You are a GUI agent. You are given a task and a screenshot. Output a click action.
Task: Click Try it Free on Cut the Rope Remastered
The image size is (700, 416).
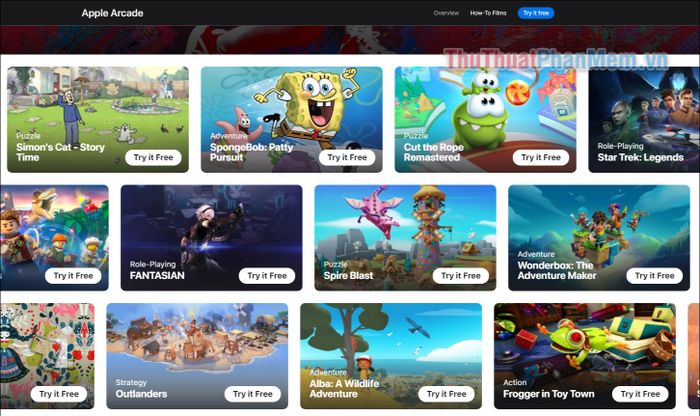click(541, 158)
